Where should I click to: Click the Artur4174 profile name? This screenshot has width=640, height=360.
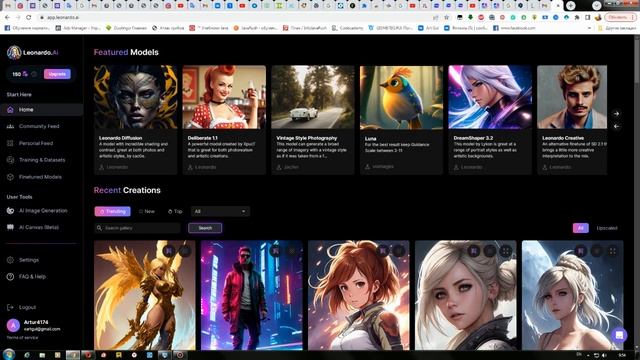tap(36, 322)
